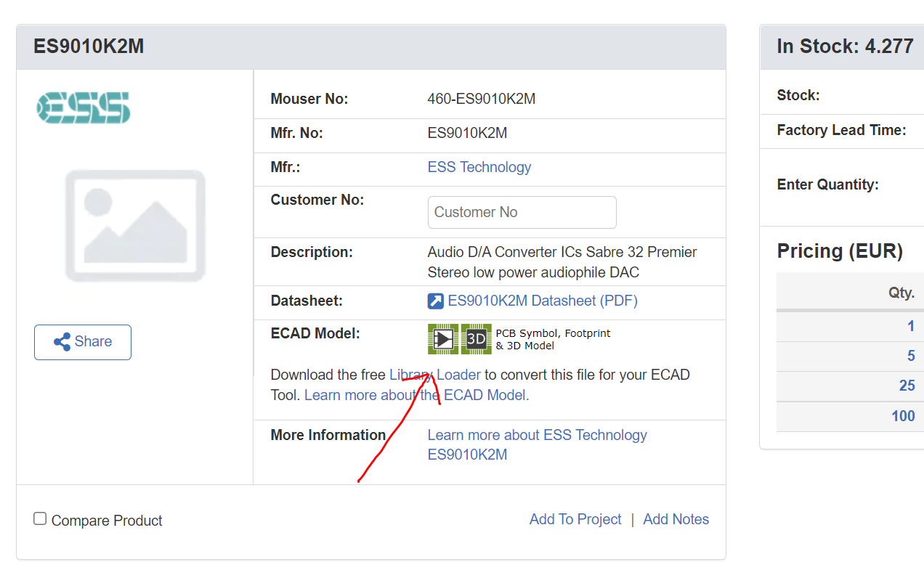
Task: Open Learn more about ESS Technology ES9010K2M link
Action: [x=538, y=444]
